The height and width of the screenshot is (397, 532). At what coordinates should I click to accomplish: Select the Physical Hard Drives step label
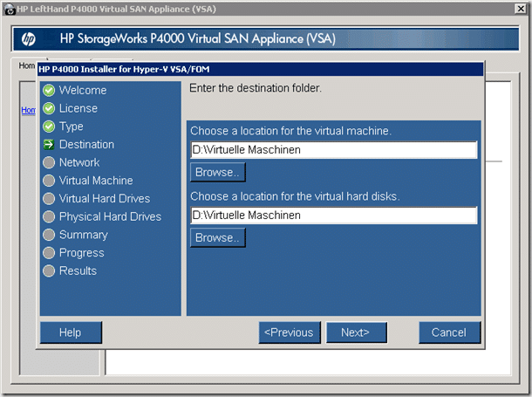110,216
